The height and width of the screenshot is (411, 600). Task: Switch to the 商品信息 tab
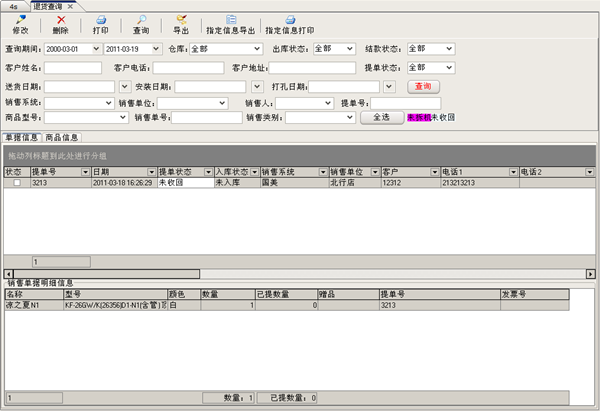(x=62, y=137)
